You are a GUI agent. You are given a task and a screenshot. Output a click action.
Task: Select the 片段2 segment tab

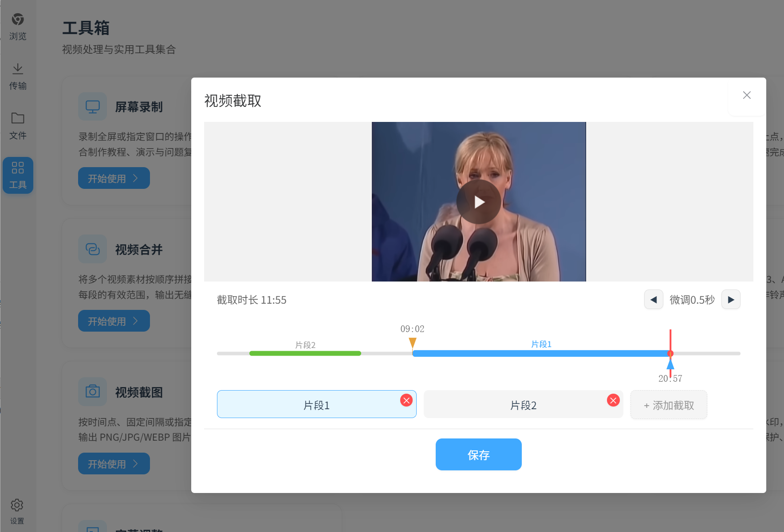(x=523, y=404)
